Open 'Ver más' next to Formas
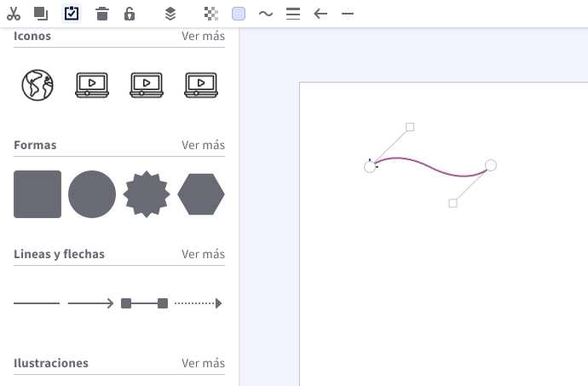 203,146
